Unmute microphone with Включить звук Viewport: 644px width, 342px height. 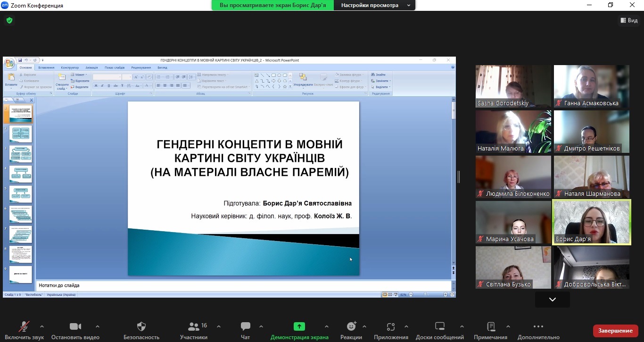(x=25, y=330)
